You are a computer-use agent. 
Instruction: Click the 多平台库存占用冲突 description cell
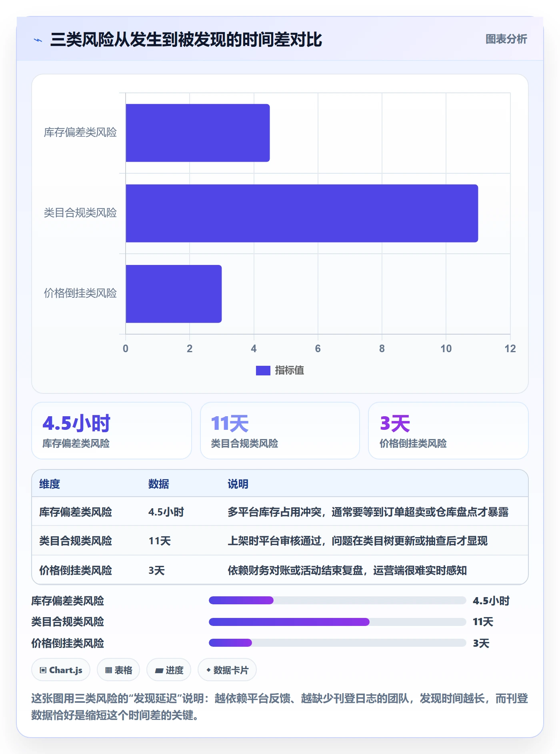[368, 512]
